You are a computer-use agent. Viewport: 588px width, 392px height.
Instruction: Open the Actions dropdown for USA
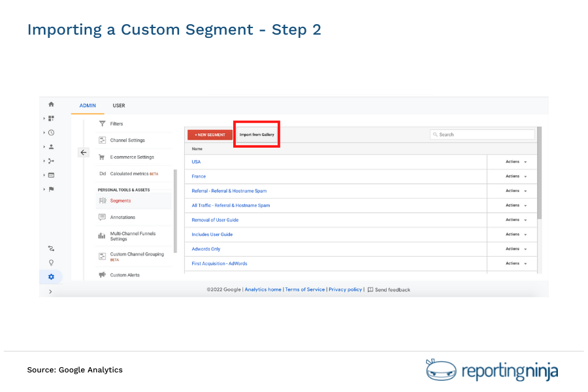512,161
